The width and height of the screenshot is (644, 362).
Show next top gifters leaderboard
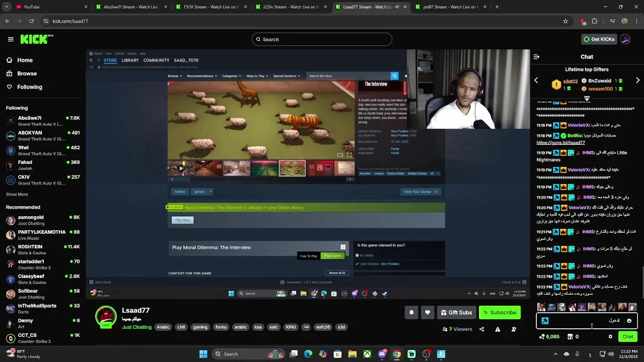click(637, 80)
